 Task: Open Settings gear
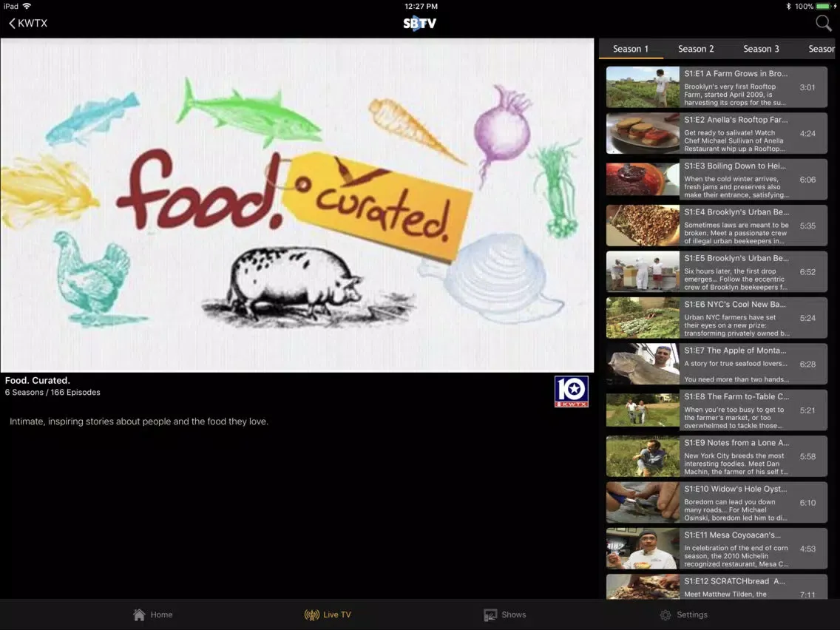click(x=683, y=614)
